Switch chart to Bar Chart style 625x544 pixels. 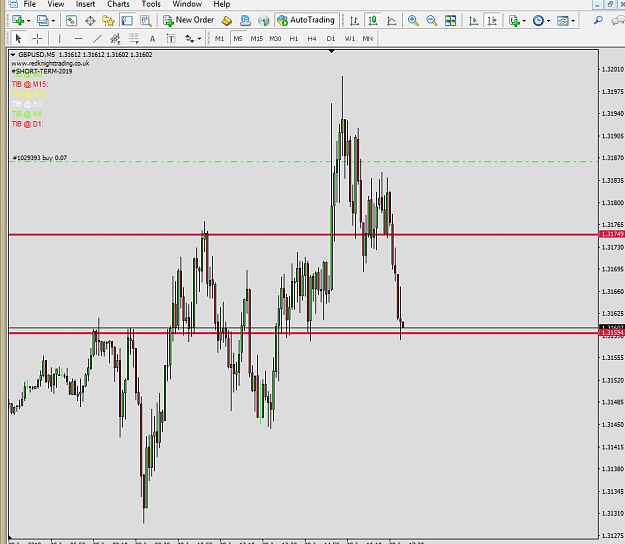pos(354,20)
